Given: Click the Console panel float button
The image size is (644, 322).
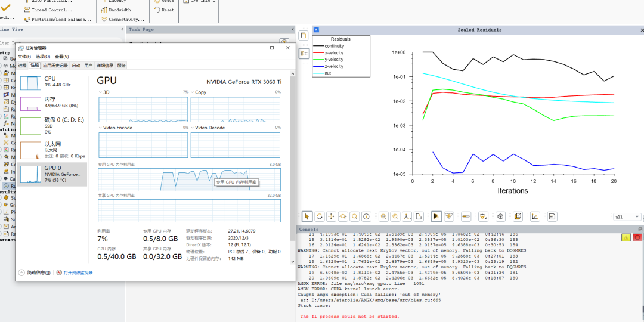Looking at the screenshot, I should coord(640,229).
